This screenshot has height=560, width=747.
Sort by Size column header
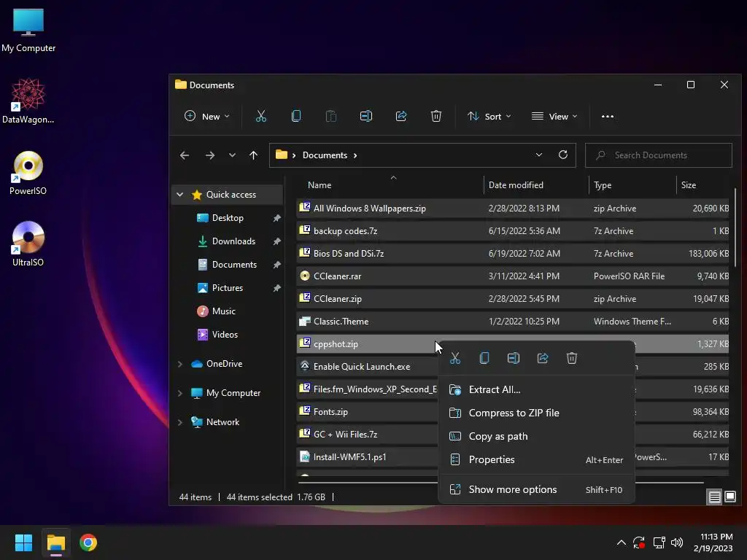coord(703,185)
